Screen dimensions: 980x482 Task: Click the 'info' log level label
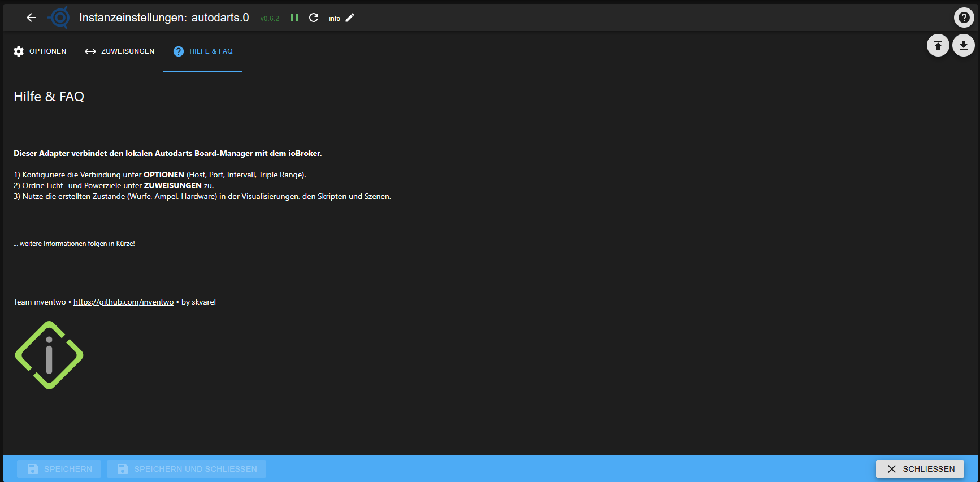coord(335,19)
